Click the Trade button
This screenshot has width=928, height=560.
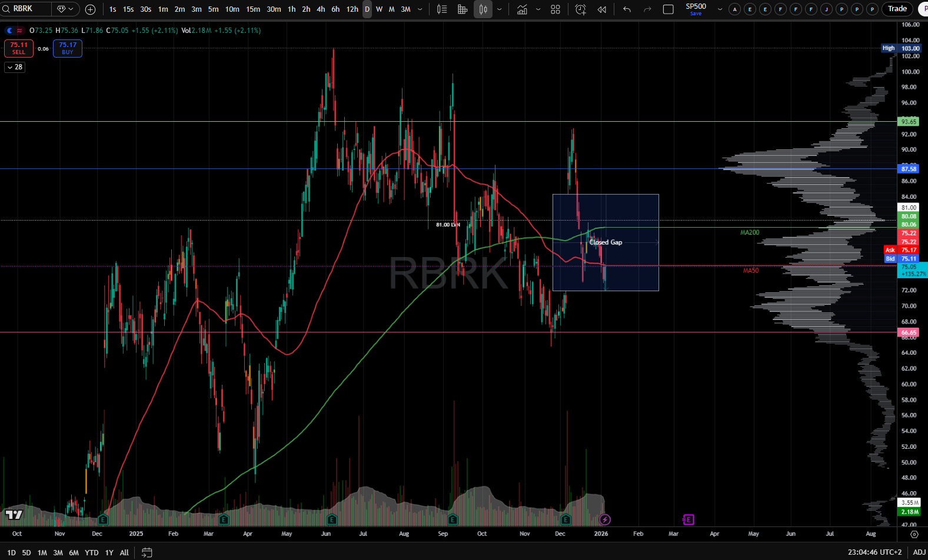(897, 9)
